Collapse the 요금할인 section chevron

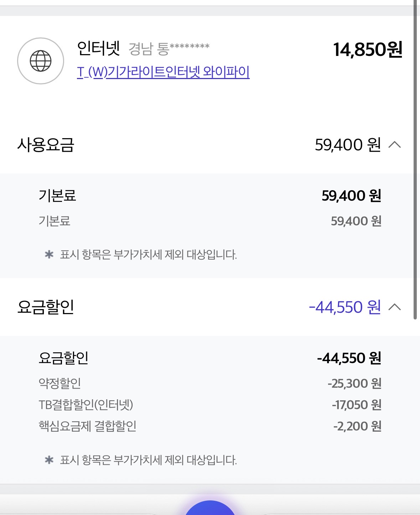click(395, 307)
